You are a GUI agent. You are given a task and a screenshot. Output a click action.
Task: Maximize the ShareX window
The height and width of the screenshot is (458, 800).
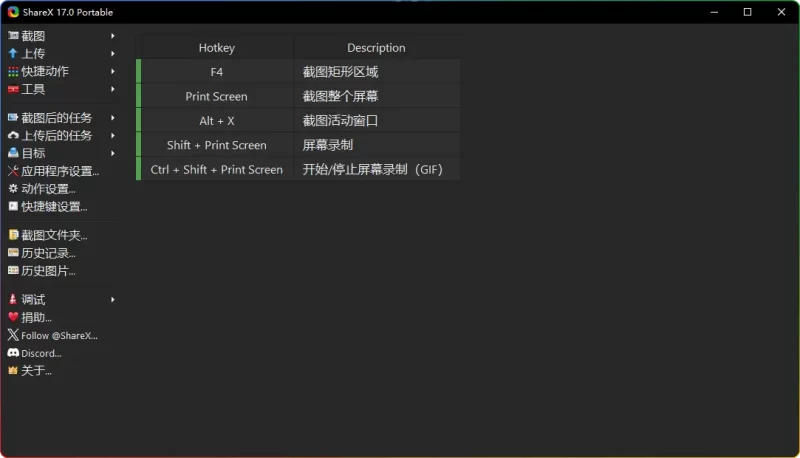tap(747, 12)
